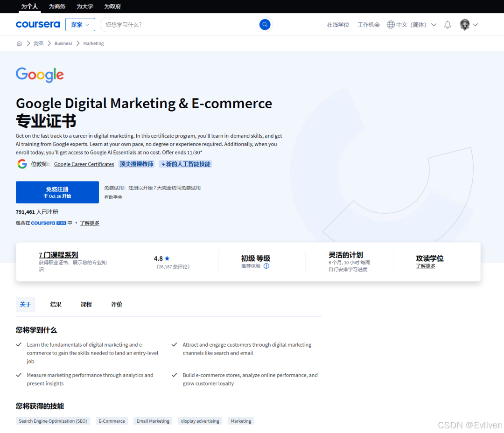Image resolution: width=504 pixels, height=433 pixels.
Task: Select the 为大学 top tab
Action: (x=85, y=7)
